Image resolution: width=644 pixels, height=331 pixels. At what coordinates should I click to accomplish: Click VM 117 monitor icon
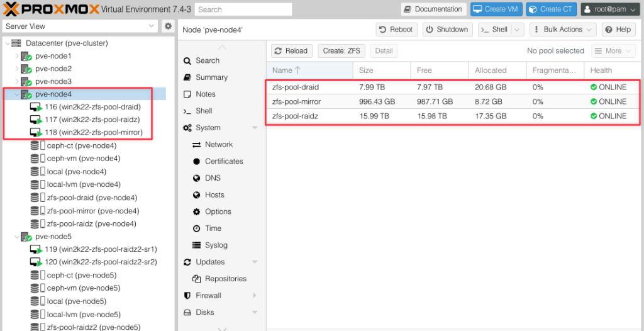click(x=36, y=120)
